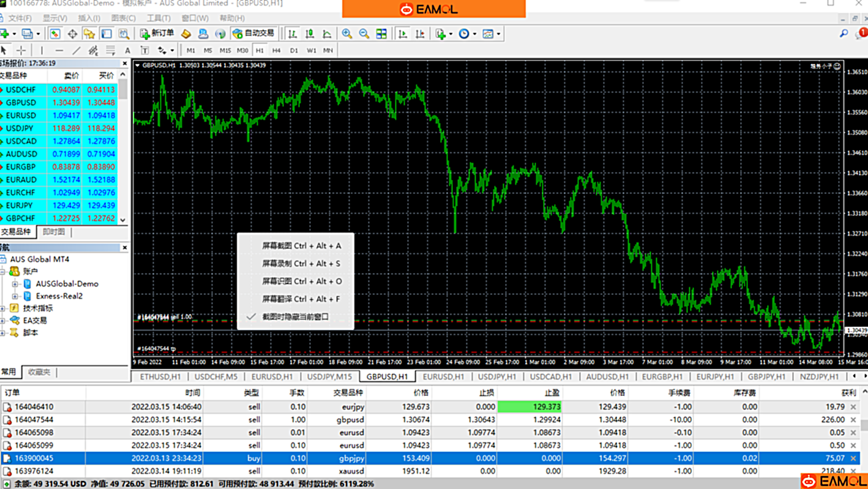The height and width of the screenshot is (489, 868).
Task: Switch chart timeframe to H4
Action: click(x=277, y=50)
